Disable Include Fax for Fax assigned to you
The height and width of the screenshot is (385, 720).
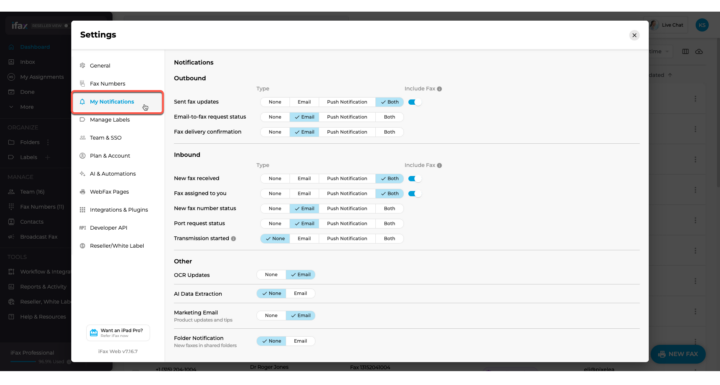[x=414, y=193]
